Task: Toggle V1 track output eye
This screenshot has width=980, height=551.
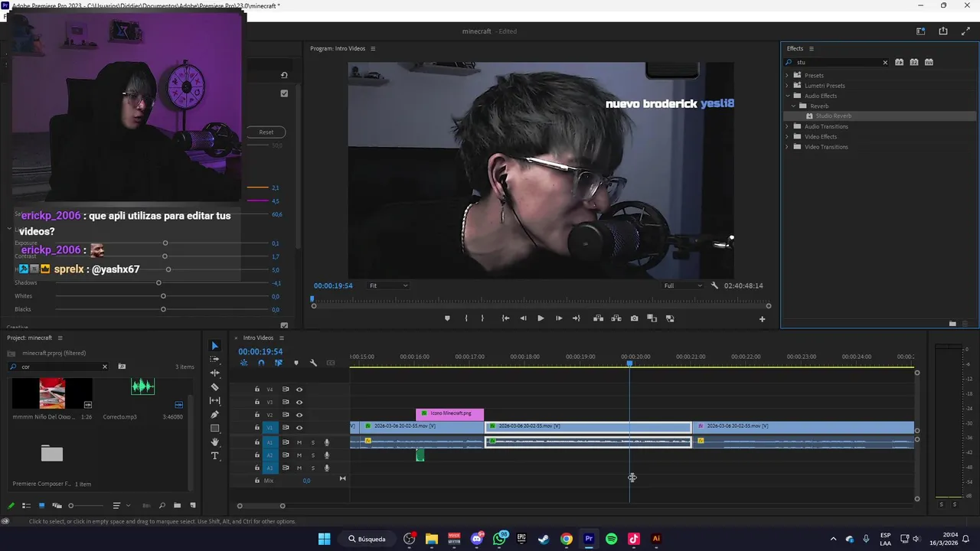Action: click(299, 428)
